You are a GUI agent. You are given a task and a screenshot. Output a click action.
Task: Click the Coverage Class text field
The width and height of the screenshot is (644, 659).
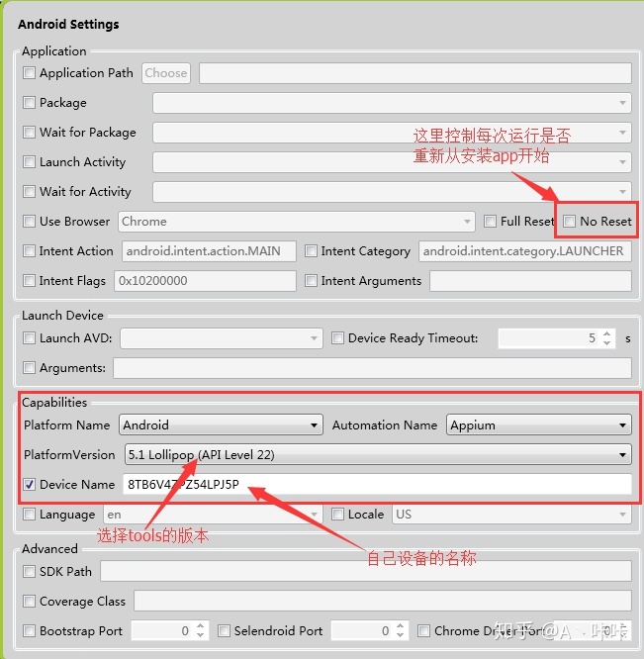[383, 602]
